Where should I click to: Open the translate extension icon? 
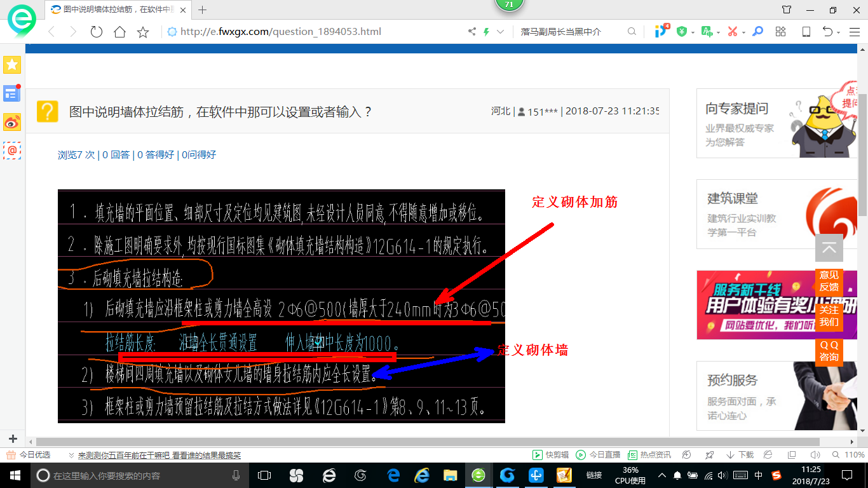(707, 32)
